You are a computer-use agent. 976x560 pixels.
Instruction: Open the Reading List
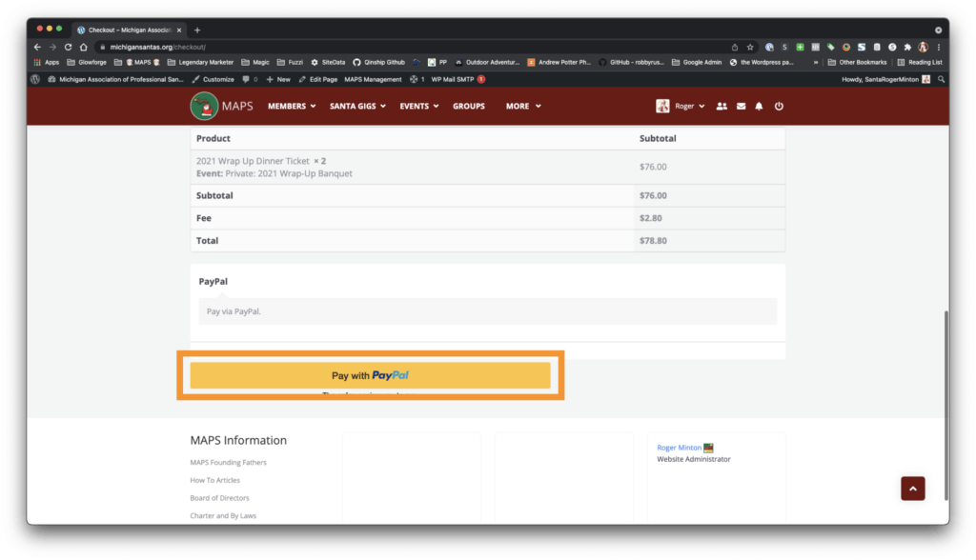pyautogui.click(x=920, y=62)
